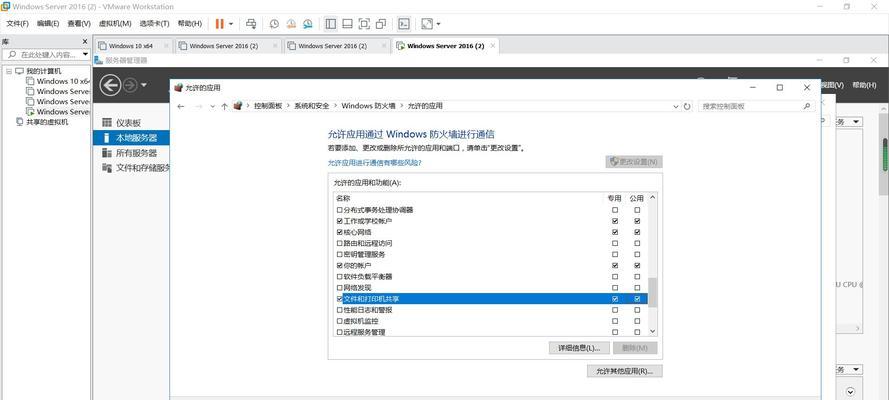The height and width of the screenshot is (400, 889).
Task: Click the stretch guest display icon
Action: [427, 24]
